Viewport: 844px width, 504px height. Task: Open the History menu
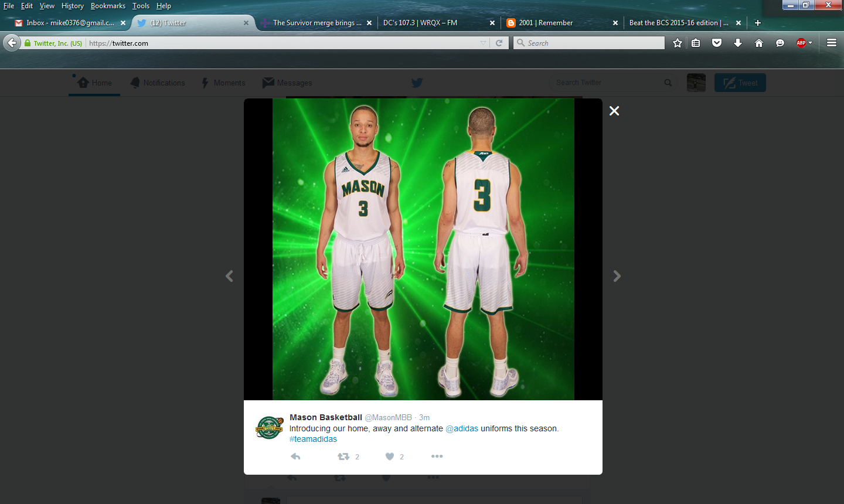[73, 6]
